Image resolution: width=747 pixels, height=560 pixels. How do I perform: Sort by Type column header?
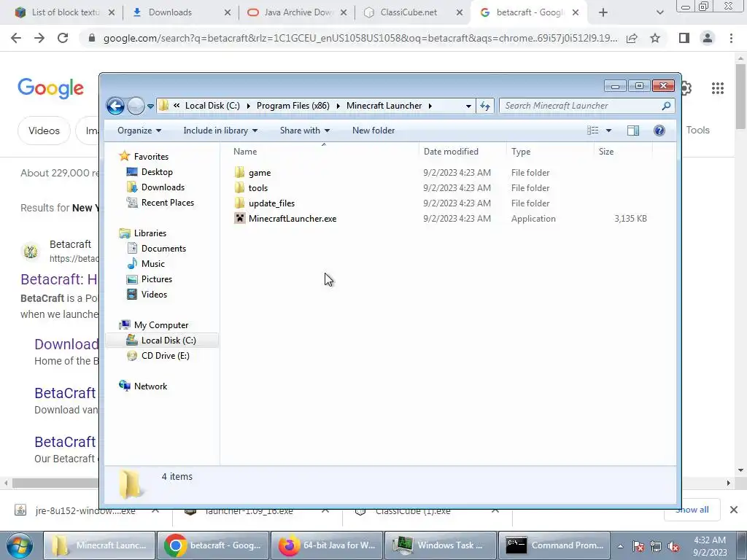521,152
